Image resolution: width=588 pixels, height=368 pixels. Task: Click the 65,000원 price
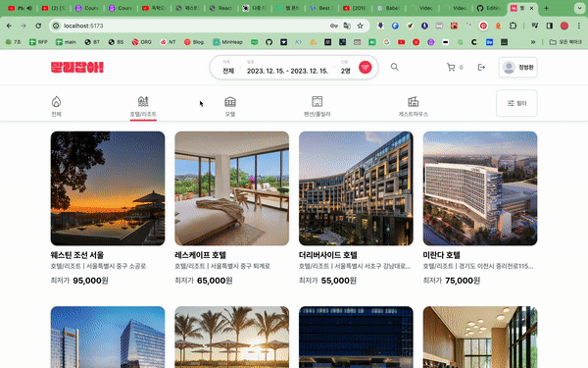point(215,281)
